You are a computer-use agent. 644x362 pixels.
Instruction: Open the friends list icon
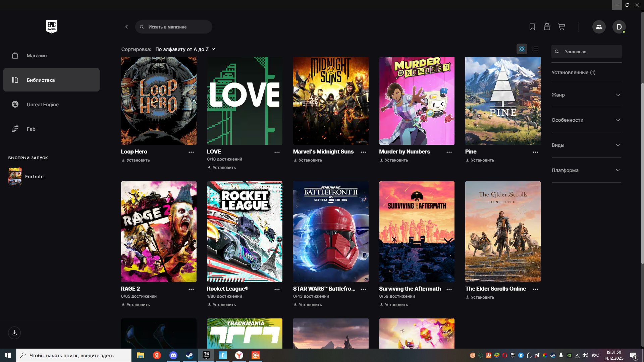point(599,27)
